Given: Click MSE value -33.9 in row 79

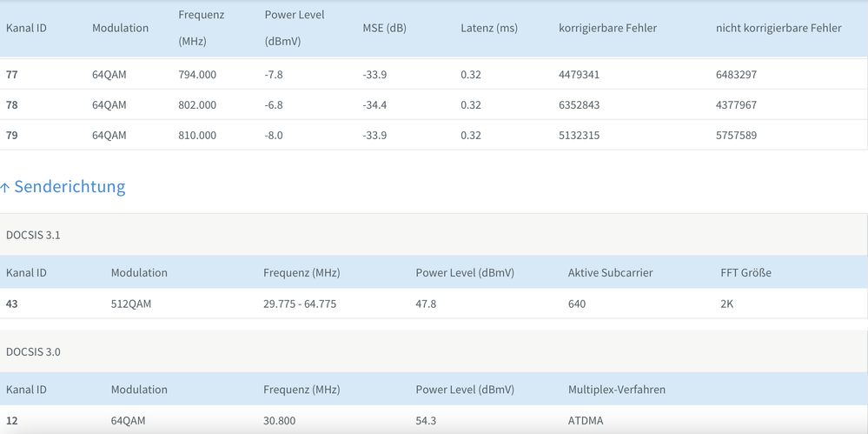Looking at the screenshot, I should coord(374,135).
